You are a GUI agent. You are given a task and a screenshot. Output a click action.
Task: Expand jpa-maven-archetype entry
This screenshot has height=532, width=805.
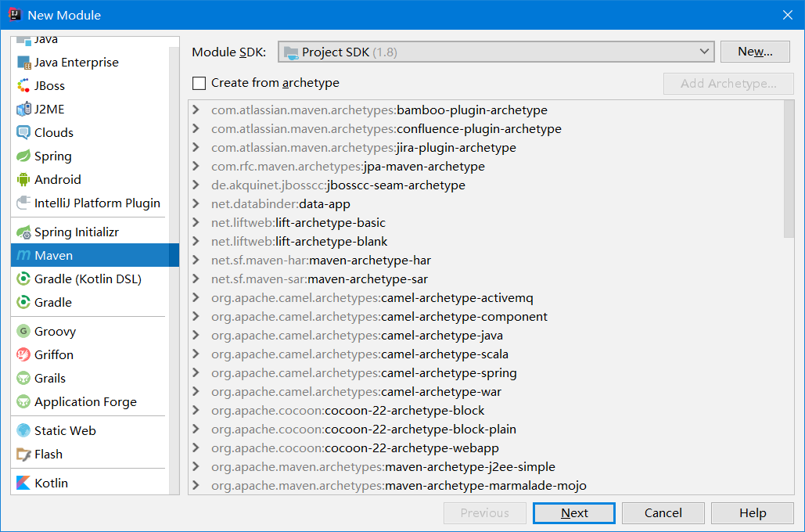(196, 167)
